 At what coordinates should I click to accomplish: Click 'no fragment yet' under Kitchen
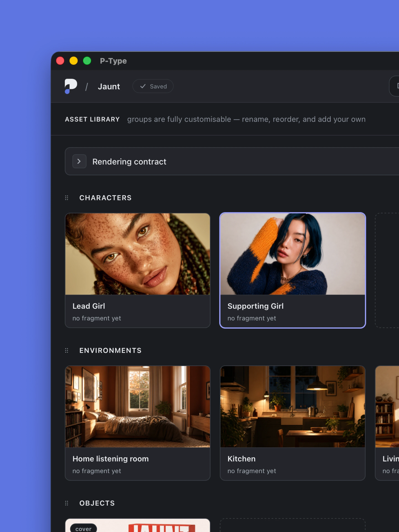point(252,471)
